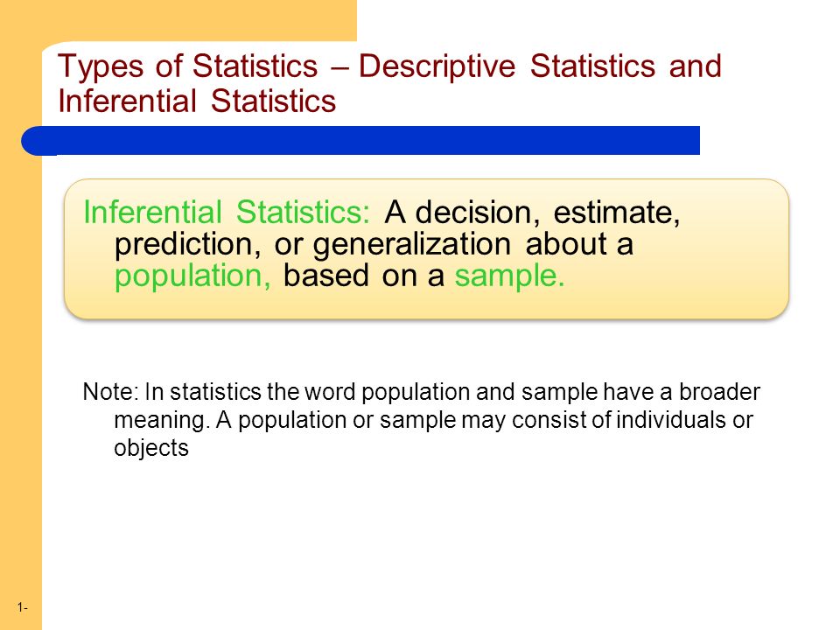Click the word 'meaning.' in the note
840x630 pixels.
tap(162, 421)
